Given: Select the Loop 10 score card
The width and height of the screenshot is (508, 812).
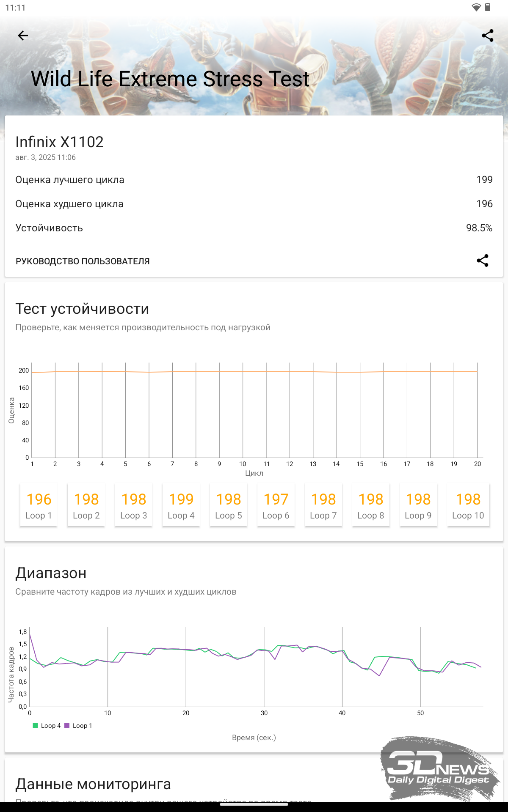Looking at the screenshot, I should [468, 505].
